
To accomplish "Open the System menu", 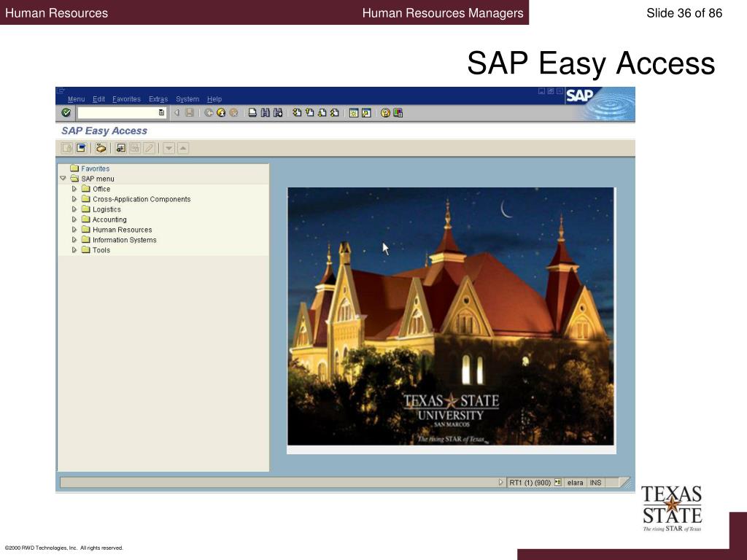I will point(187,99).
